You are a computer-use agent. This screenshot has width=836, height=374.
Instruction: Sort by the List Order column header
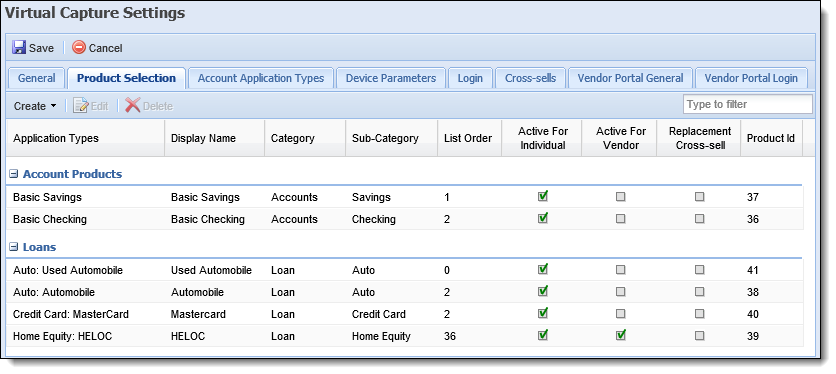point(469,138)
